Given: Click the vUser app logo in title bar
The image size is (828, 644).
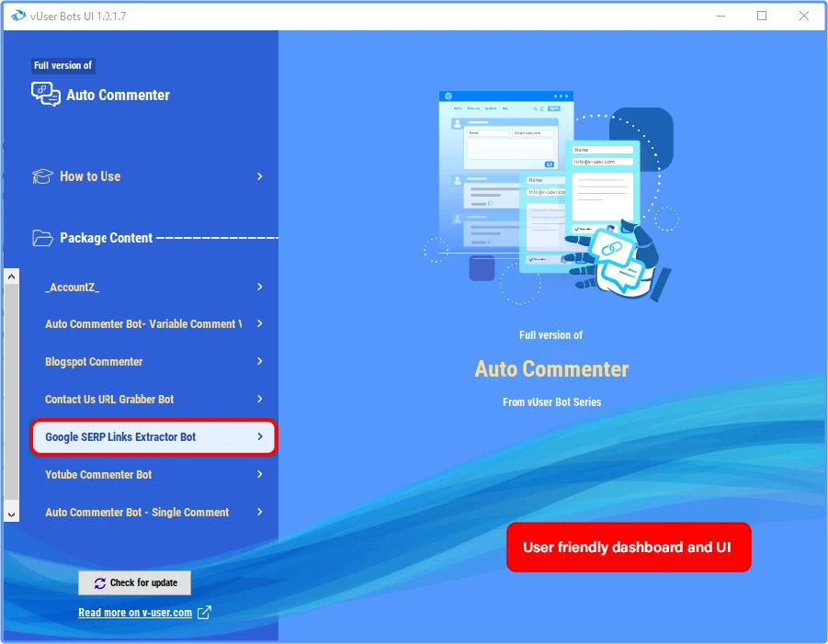Looking at the screenshot, I should (18, 16).
